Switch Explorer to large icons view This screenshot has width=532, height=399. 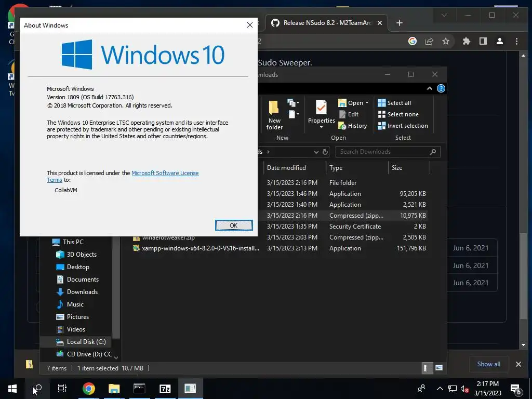[439, 368]
